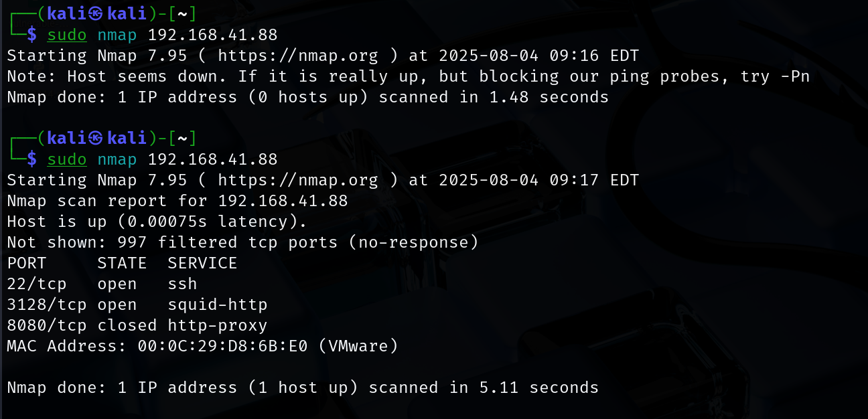
Task: Click the "squid-http" service name
Action: pos(217,305)
